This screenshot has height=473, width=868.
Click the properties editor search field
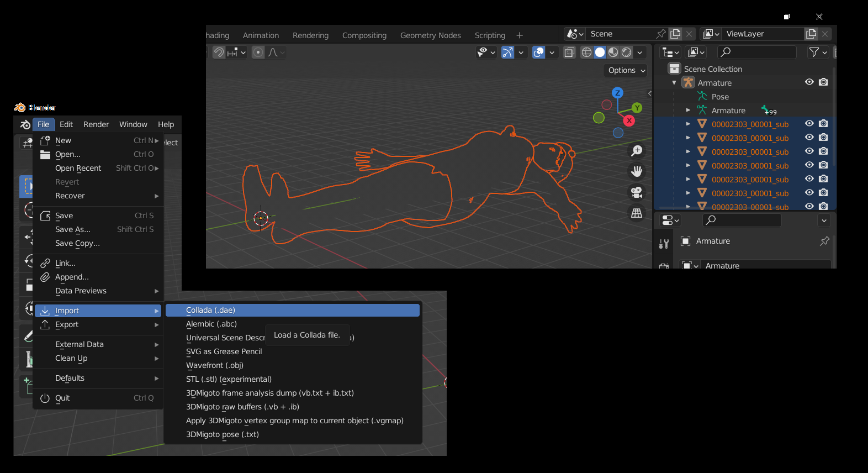click(x=742, y=220)
